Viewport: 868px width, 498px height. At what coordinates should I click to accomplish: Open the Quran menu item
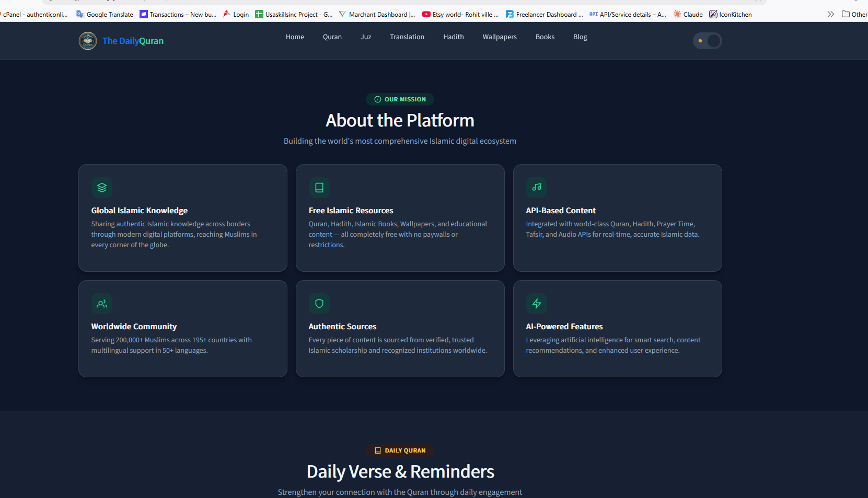pos(332,37)
